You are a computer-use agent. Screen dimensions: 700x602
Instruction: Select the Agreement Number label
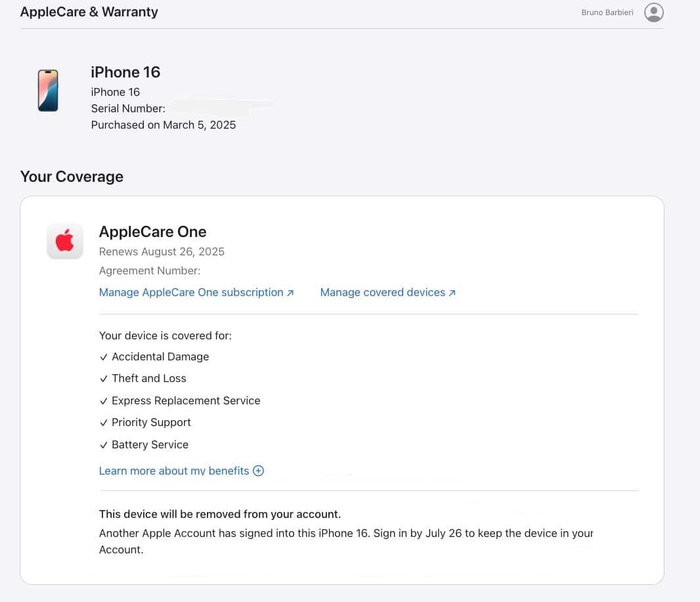pos(150,271)
